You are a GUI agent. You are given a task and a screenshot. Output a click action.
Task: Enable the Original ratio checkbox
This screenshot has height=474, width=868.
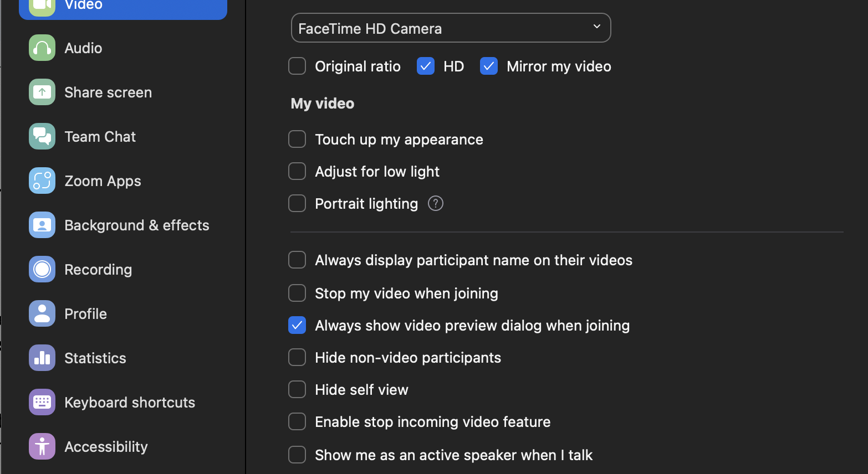pos(297,66)
